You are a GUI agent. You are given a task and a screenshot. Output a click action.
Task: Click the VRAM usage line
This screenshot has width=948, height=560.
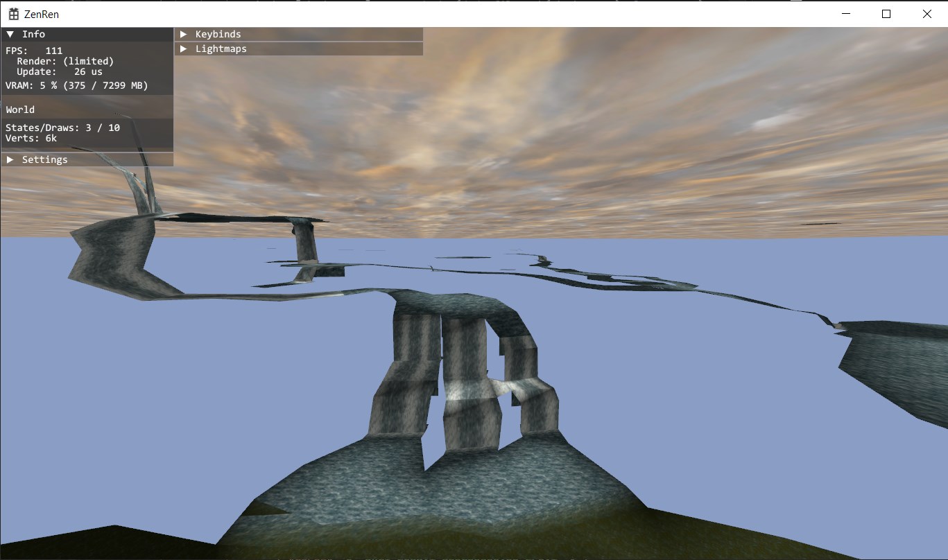click(77, 85)
